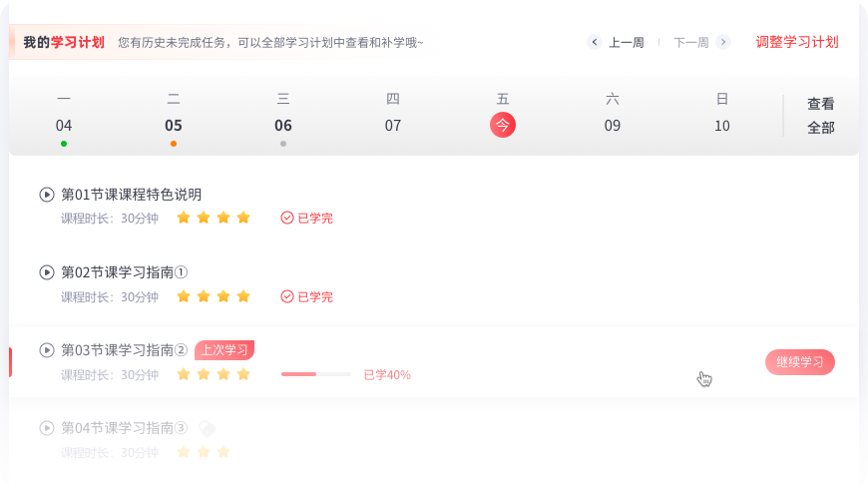
Task: Click the star rating of lesson 01
Action: click(x=214, y=218)
